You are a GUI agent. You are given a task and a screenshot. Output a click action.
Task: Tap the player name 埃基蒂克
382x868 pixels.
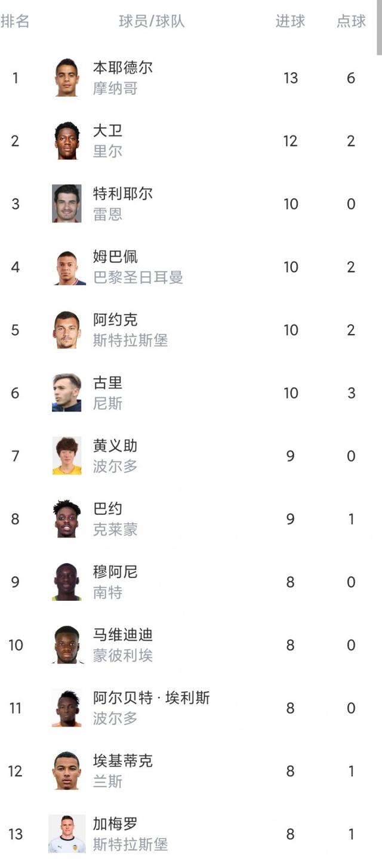click(122, 761)
